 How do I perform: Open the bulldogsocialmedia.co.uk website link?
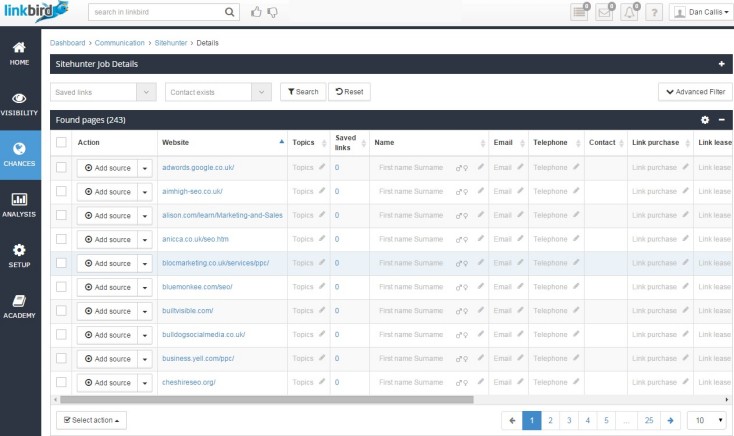(x=204, y=334)
